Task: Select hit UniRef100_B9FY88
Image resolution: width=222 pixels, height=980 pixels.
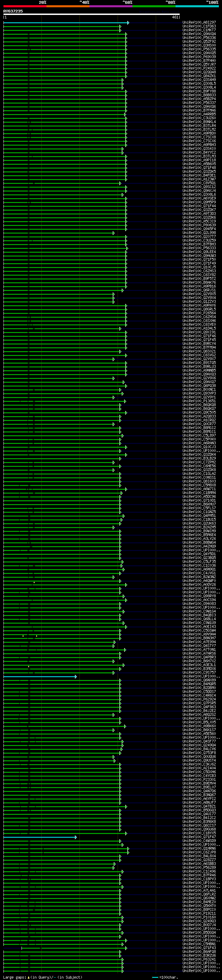Action: coord(199,91)
